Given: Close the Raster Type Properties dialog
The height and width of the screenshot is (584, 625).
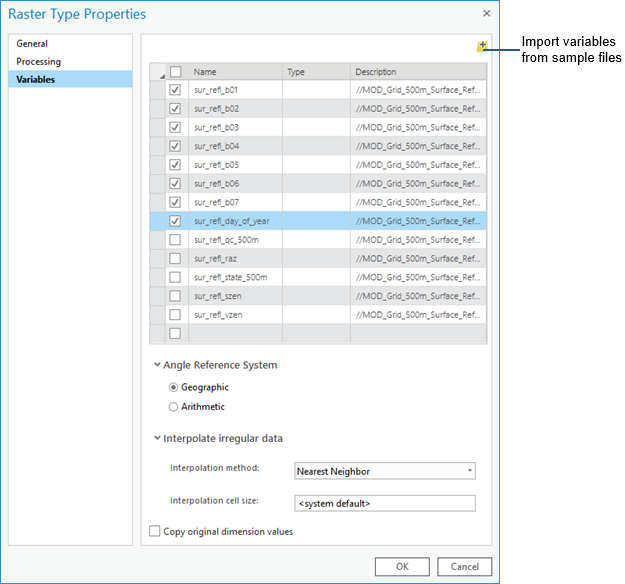Looking at the screenshot, I should [486, 14].
